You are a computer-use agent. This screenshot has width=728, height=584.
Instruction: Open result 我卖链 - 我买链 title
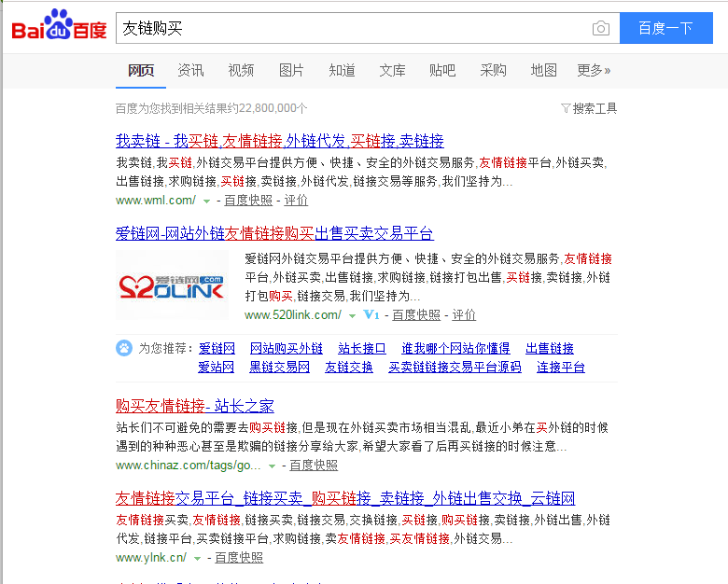[279, 141]
